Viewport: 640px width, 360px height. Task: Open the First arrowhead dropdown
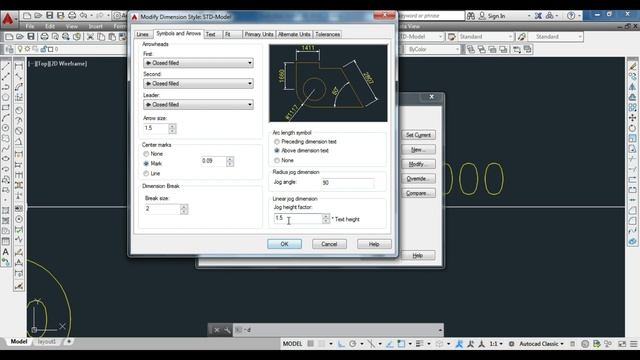[198, 63]
